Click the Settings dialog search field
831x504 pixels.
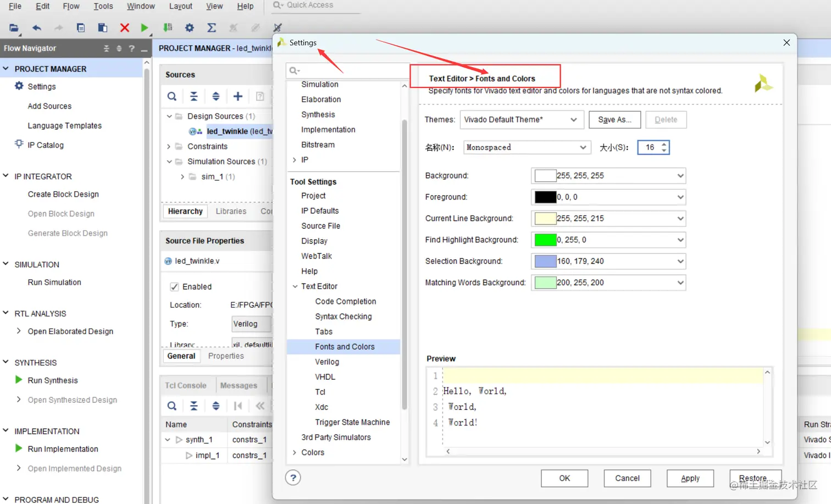click(347, 70)
